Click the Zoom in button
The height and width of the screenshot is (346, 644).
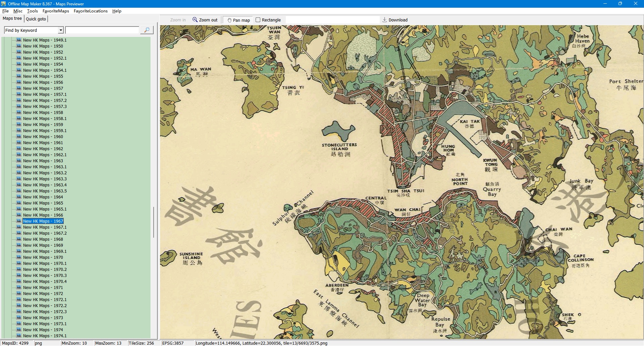(178, 20)
